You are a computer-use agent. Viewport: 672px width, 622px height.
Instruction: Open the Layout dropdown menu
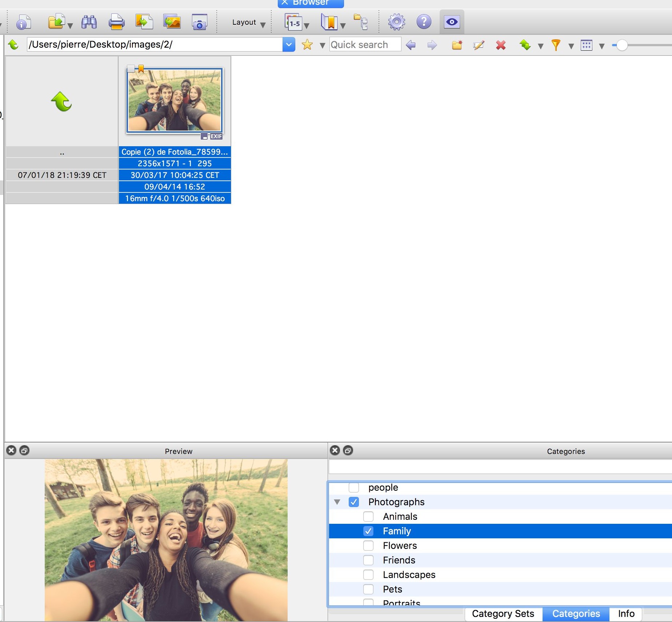[248, 23]
